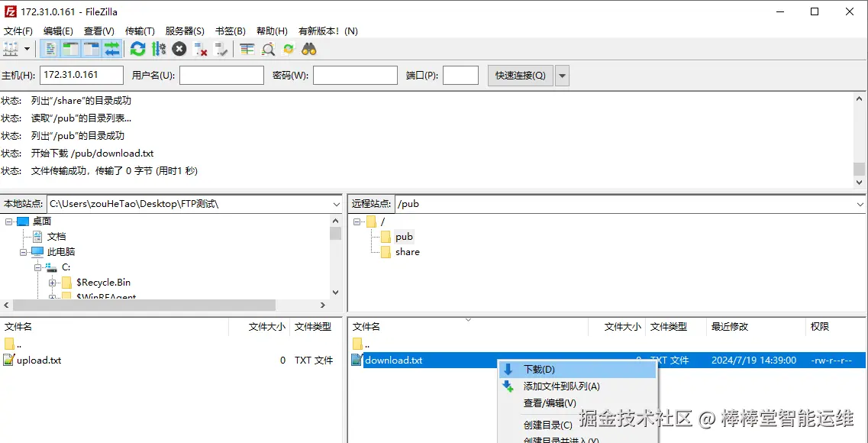Image resolution: width=868 pixels, height=443 pixels.
Task: Open the 传输(T) menu
Action: click(x=140, y=31)
